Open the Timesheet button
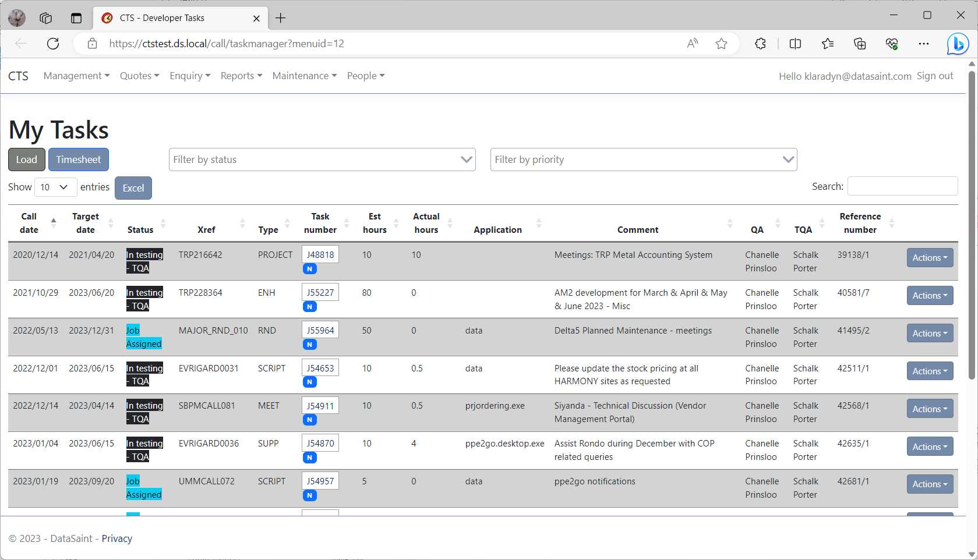The image size is (978, 560). click(79, 160)
